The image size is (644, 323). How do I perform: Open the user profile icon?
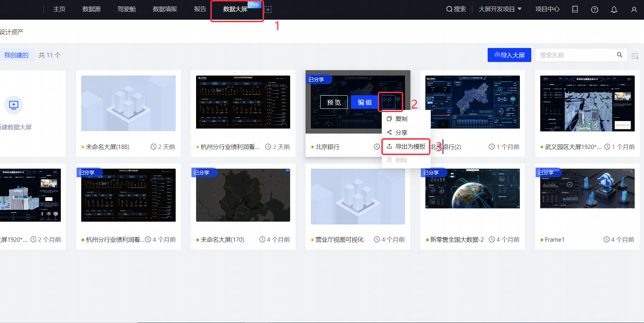pos(634,9)
